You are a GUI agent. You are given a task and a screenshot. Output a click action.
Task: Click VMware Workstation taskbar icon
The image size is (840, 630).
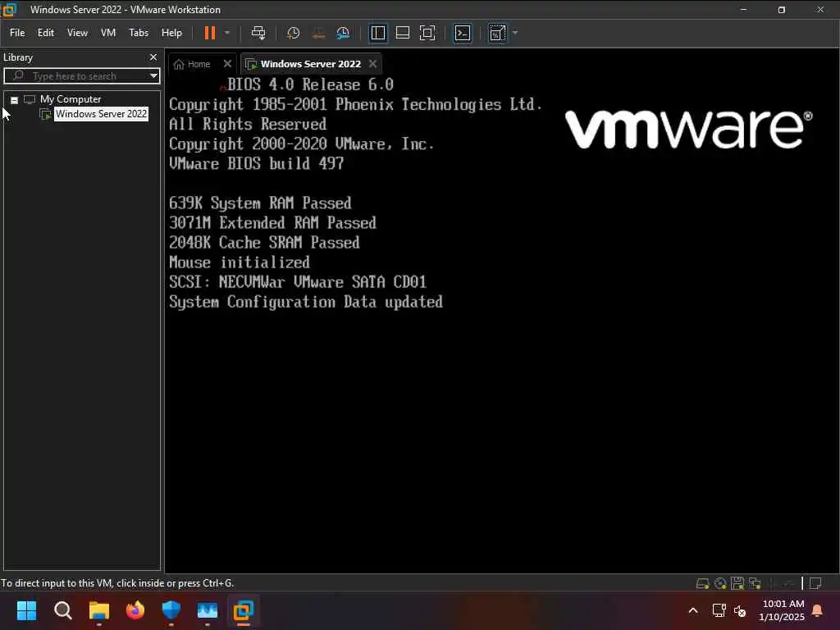click(x=243, y=610)
